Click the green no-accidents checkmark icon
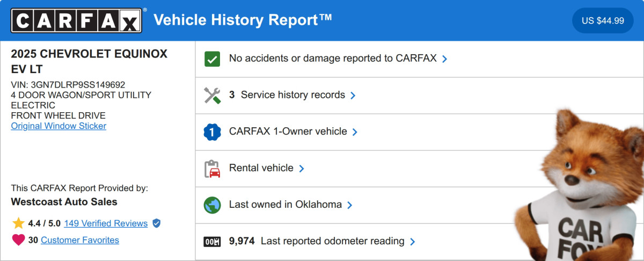This screenshot has width=644, height=261. click(x=213, y=59)
